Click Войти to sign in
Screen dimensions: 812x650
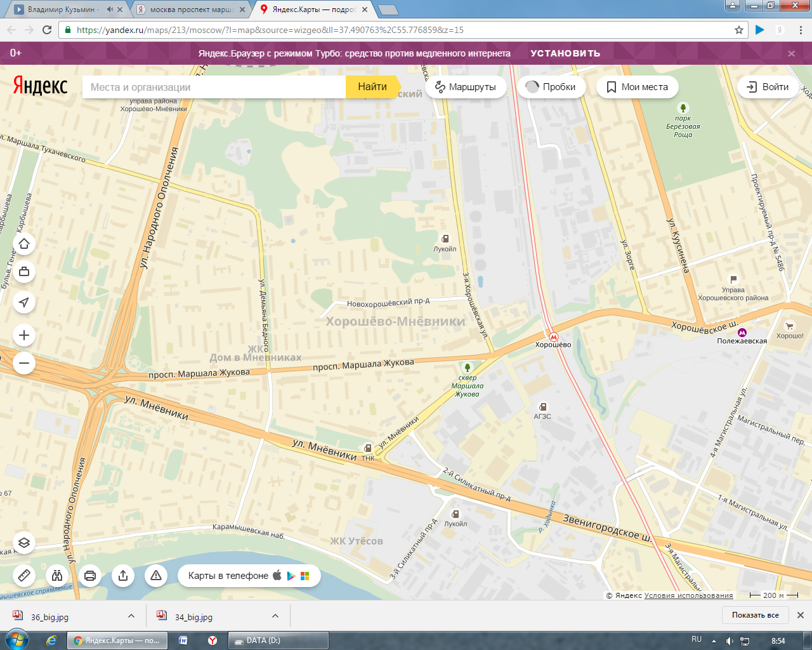pyautogui.click(x=768, y=87)
